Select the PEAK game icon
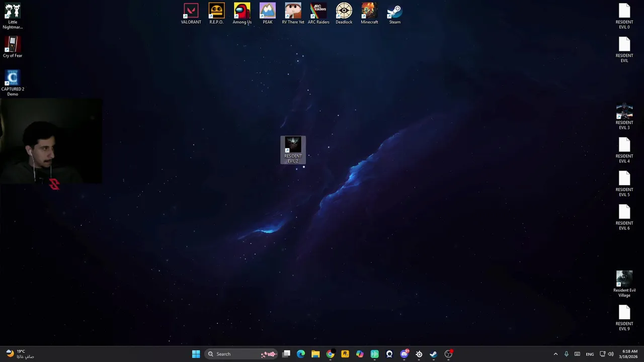The height and width of the screenshot is (362, 644). (268, 14)
